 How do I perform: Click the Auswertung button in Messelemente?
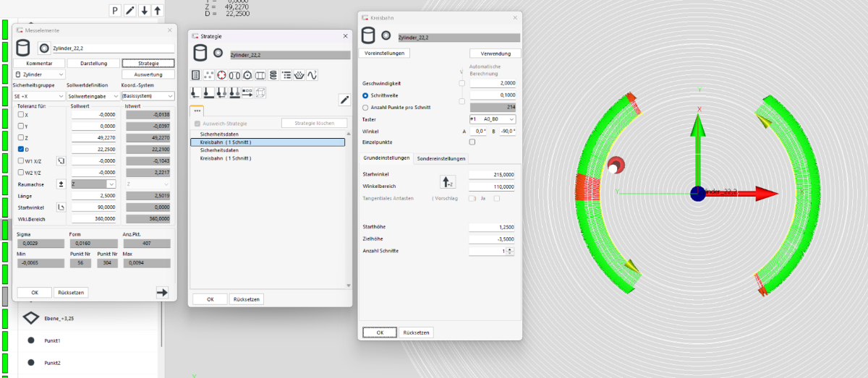pos(148,74)
